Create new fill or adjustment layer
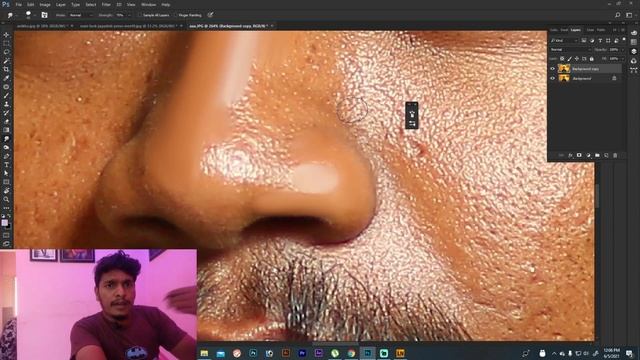 (x=588, y=156)
